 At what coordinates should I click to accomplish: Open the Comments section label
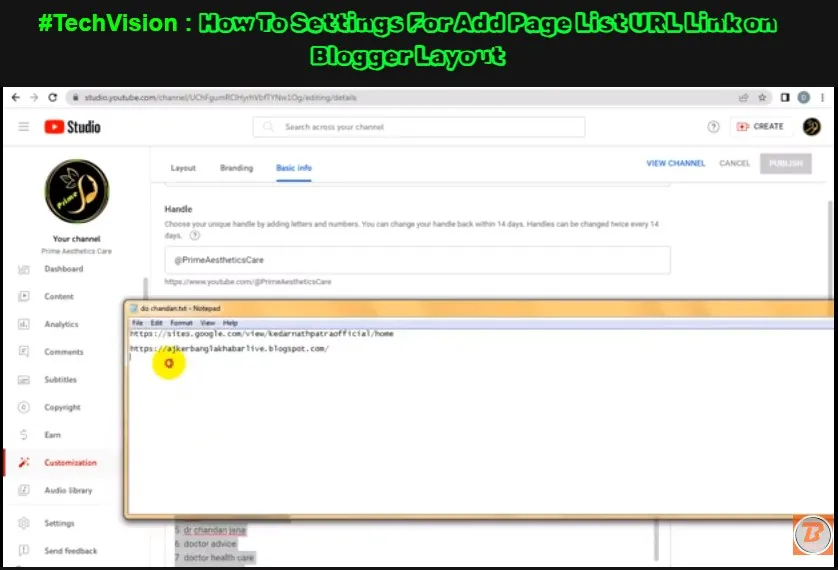64,352
